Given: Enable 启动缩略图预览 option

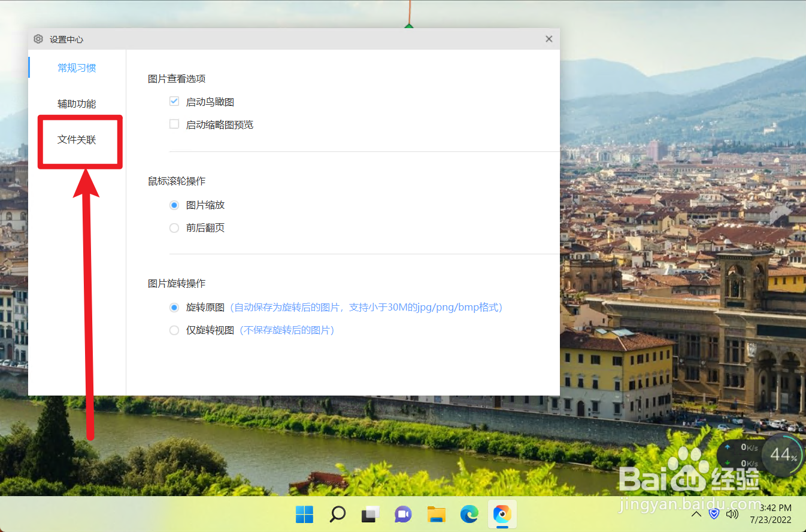Looking at the screenshot, I should 174,124.
